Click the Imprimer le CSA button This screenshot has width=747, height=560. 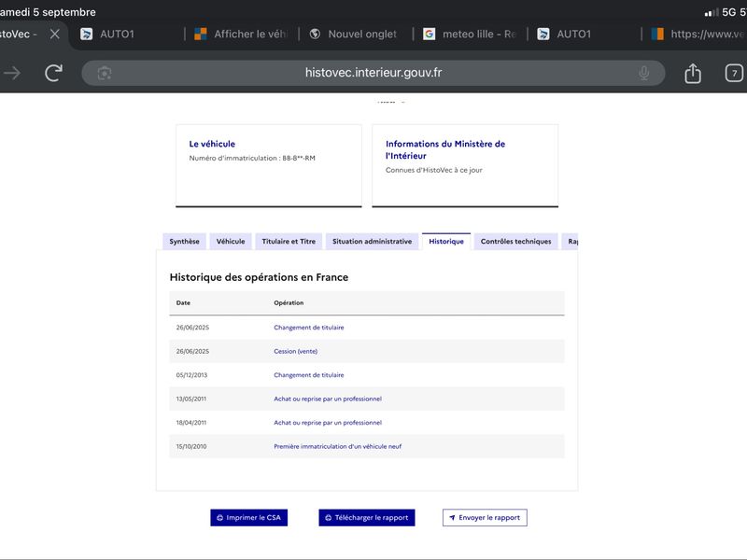pos(248,518)
